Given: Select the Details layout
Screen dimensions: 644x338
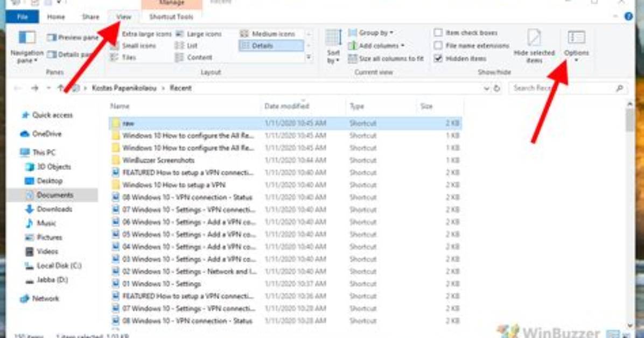Looking at the screenshot, I should [x=271, y=46].
